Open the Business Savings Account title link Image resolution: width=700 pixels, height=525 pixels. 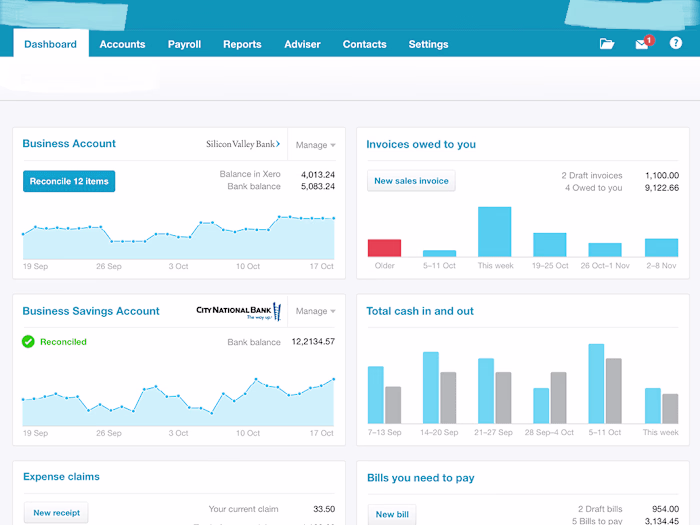[91, 311]
